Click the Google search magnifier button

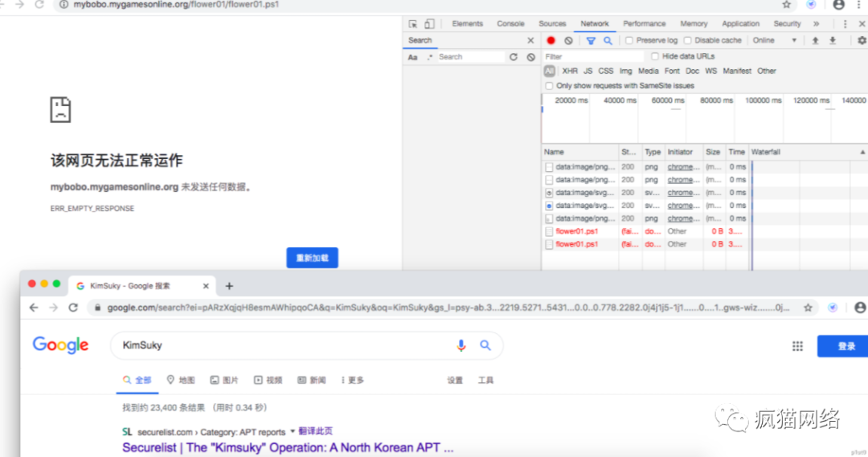485,345
